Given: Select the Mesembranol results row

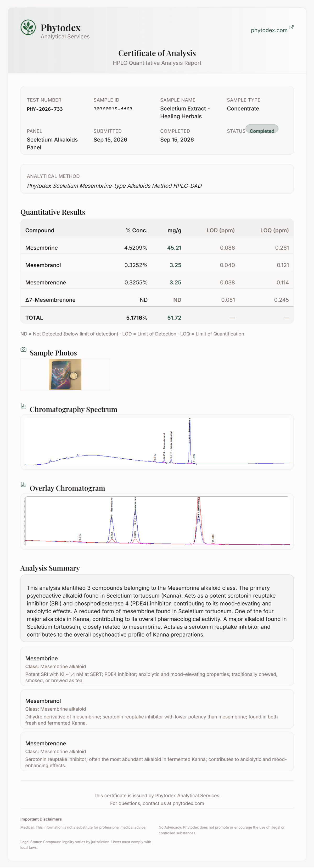Looking at the screenshot, I should click(x=157, y=265).
